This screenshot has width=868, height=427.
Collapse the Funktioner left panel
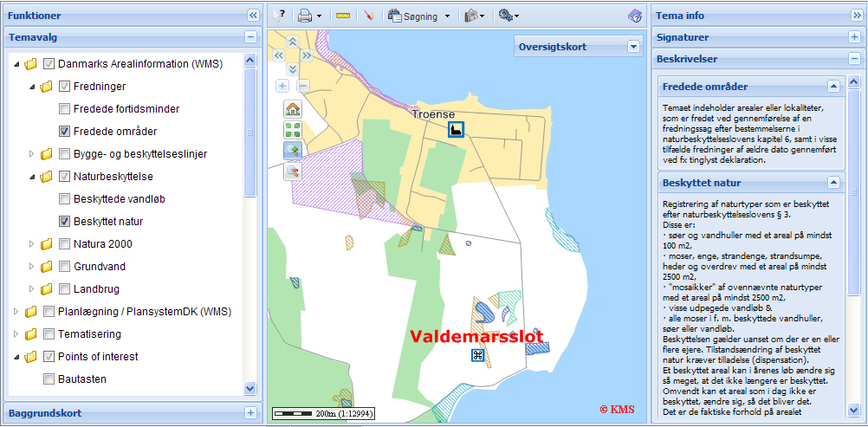(253, 16)
